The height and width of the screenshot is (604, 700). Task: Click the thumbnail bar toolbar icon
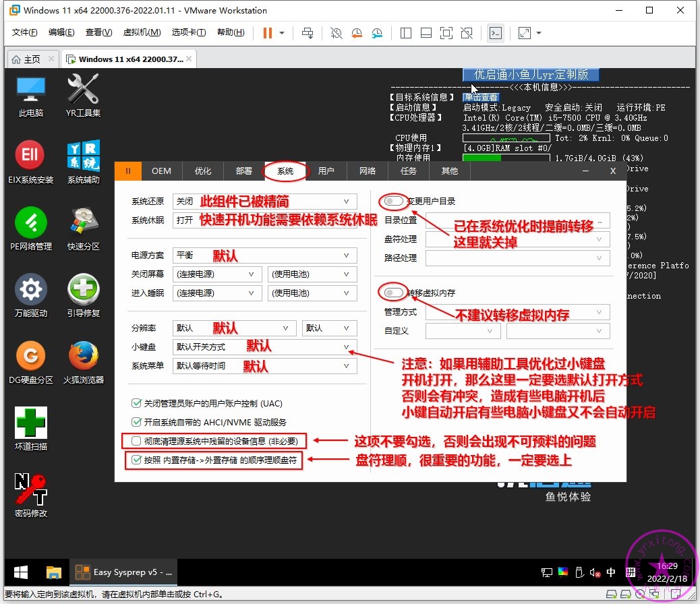pyautogui.click(x=426, y=33)
